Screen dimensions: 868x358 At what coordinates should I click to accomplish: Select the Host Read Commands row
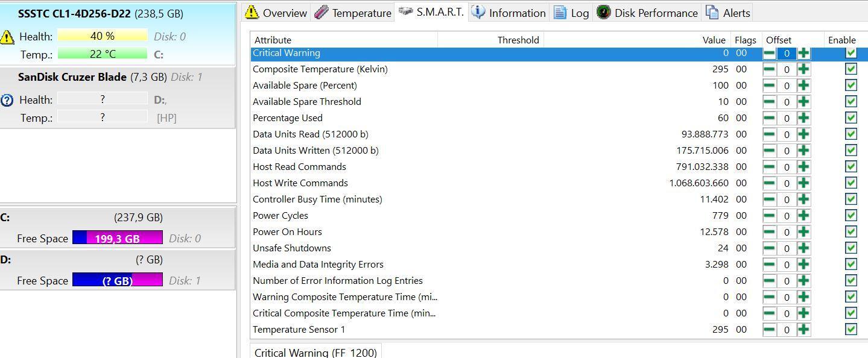point(559,167)
